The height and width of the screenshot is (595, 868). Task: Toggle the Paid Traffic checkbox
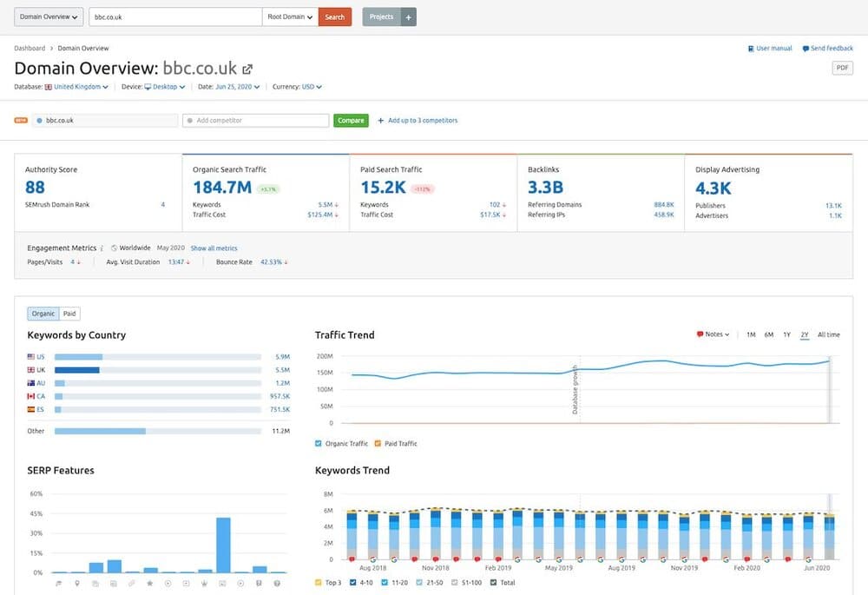click(378, 443)
